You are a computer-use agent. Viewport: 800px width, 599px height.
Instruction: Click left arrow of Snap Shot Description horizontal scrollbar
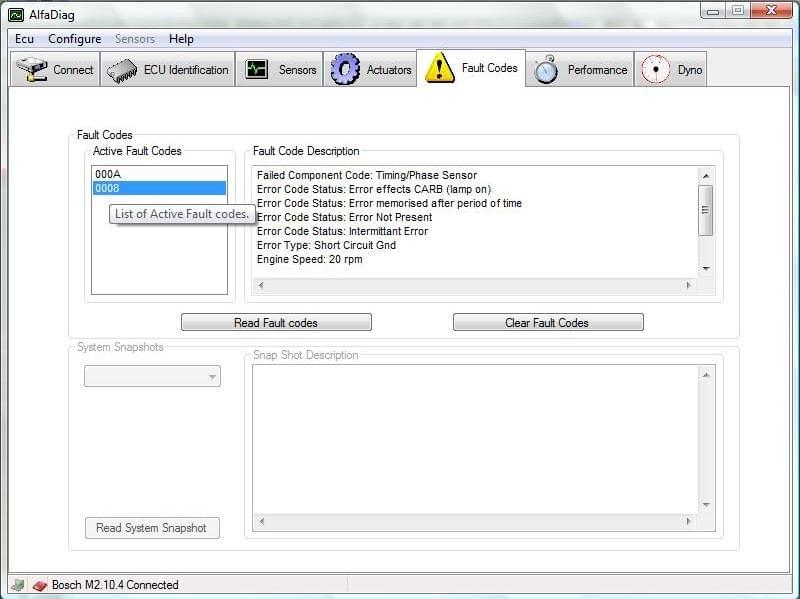[261, 521]
